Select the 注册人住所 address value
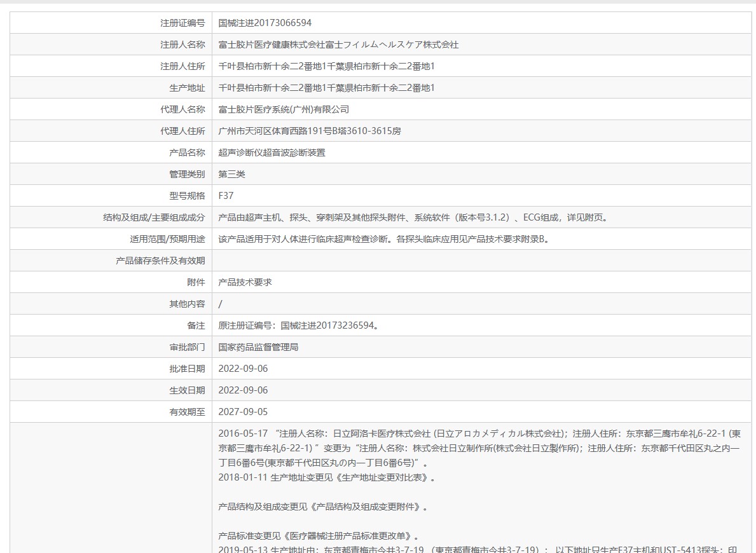This screenshot has height=553, width=756. tap(326, 66)
